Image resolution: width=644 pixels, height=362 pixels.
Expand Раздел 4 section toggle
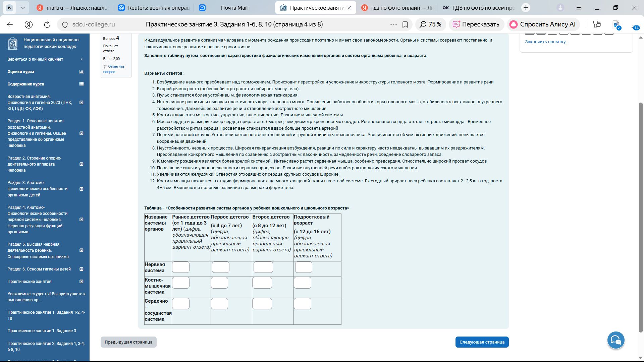pos(81,220)
